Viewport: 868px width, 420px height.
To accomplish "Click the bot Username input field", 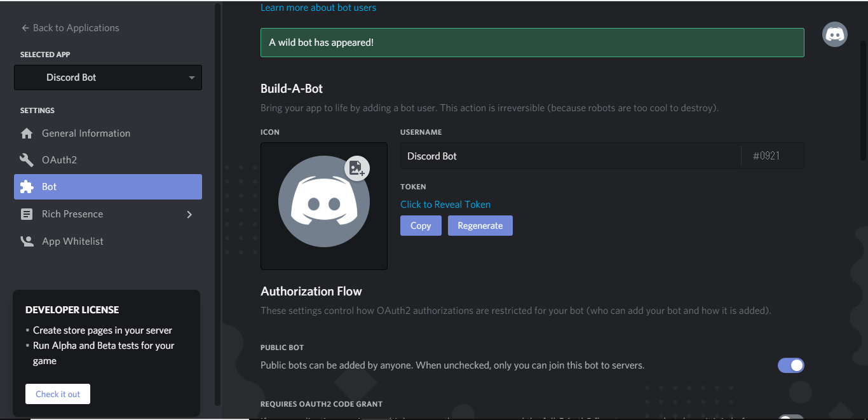I will pos(571,156).
